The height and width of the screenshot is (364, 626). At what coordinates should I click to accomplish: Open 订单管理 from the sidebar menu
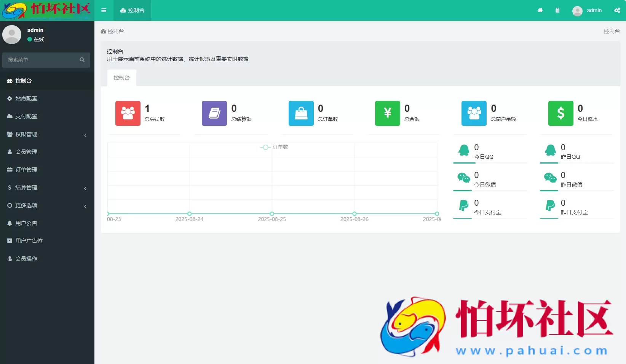pos(26,170)
